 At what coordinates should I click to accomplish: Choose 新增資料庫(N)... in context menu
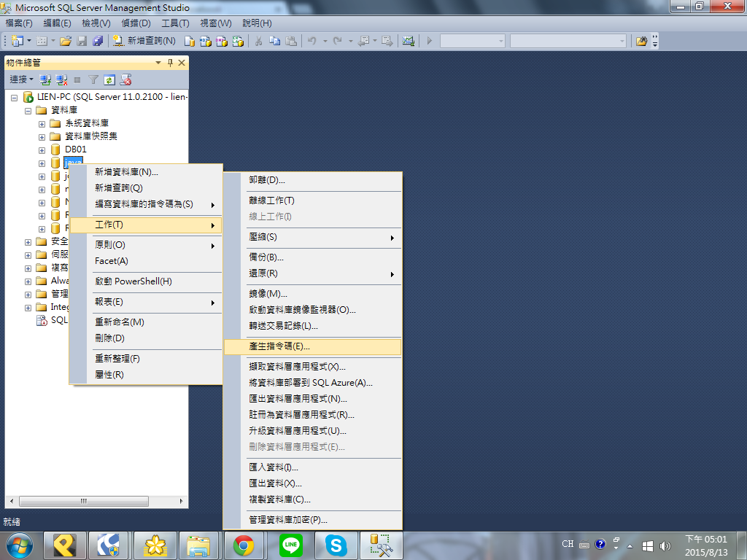pyautogui.click(x=146, y=172)
